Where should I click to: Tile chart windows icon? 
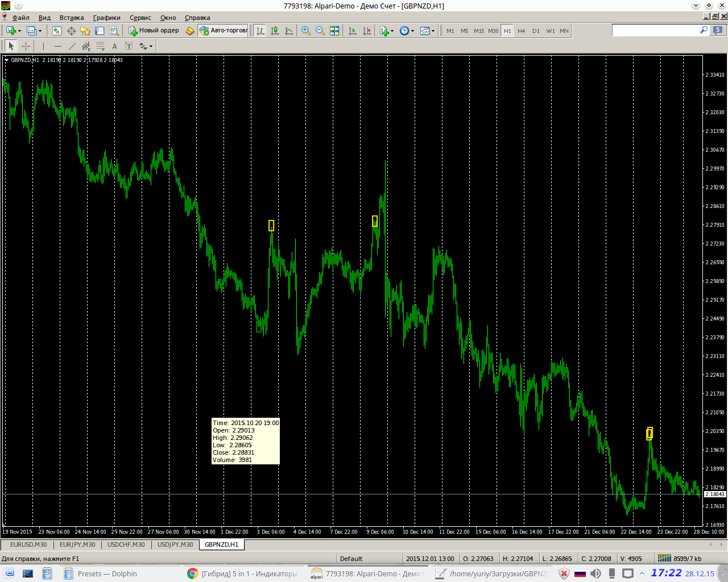334,31
